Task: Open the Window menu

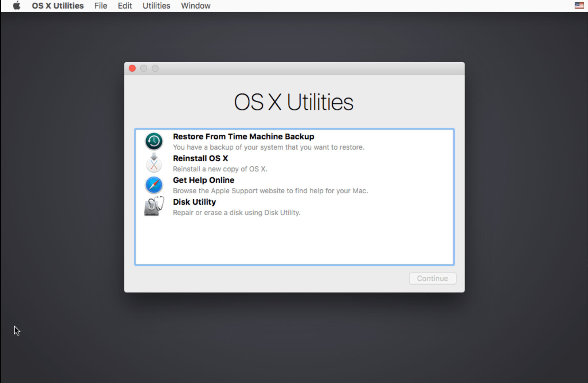Action: pos(196,6)
